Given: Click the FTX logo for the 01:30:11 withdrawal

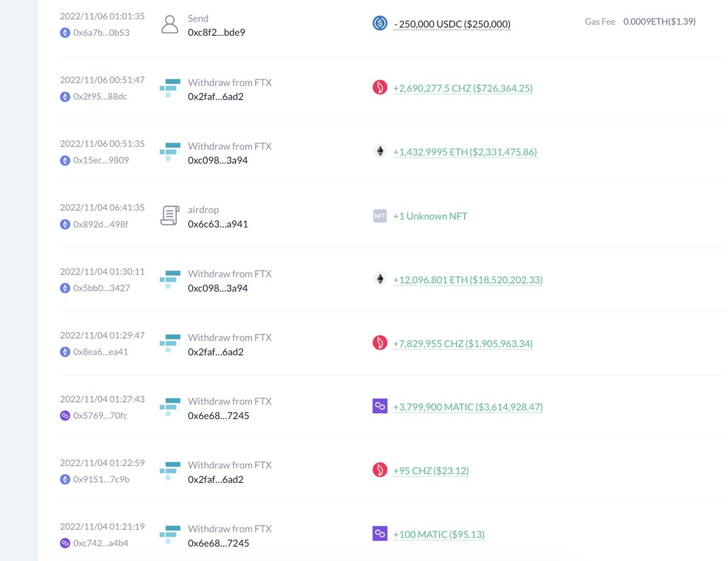Looking at the screenshot, I should [170, 280].
